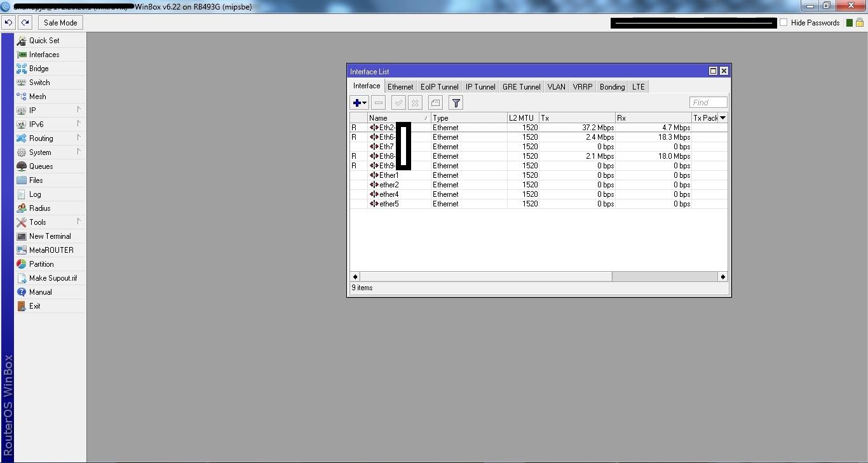
Task: Switch to the VLAN tab
Action: click(556, 87)
